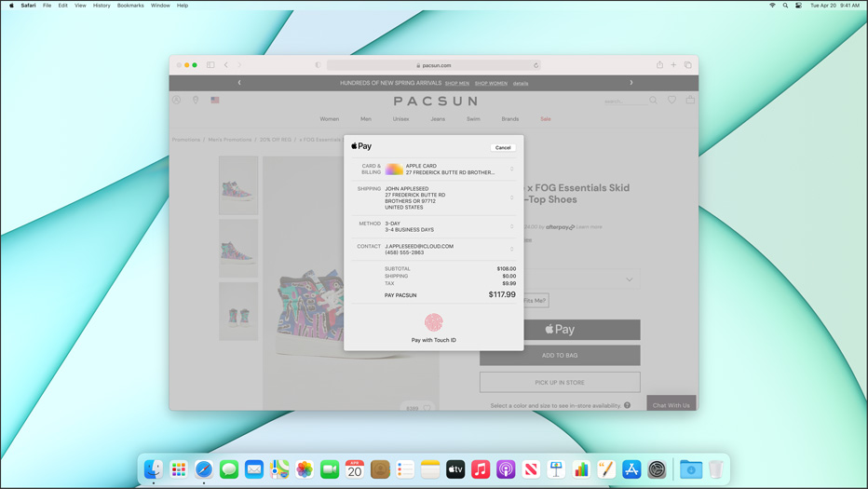
Task: Open the Window menu
Action: pyautogui.click(x=160, y=6)
